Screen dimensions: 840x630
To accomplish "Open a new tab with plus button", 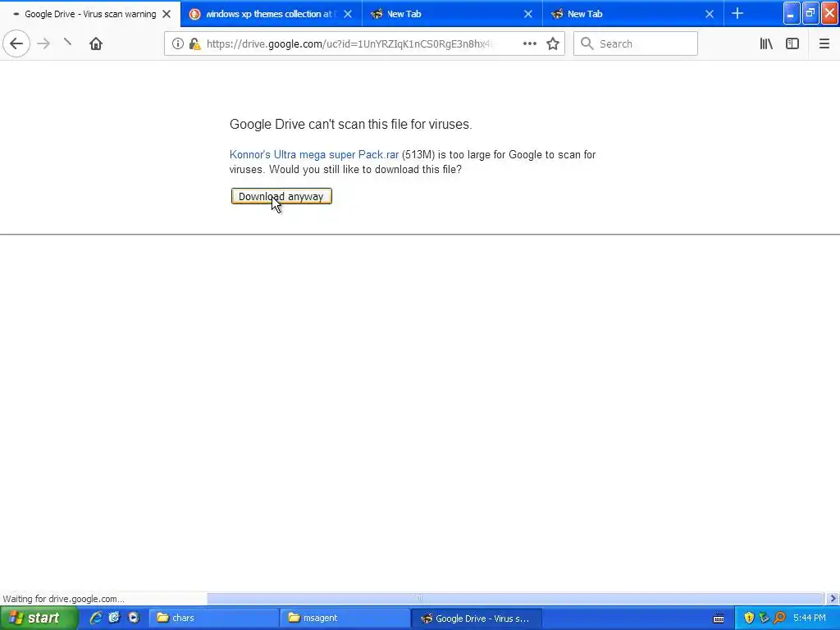I will [737, 13].
